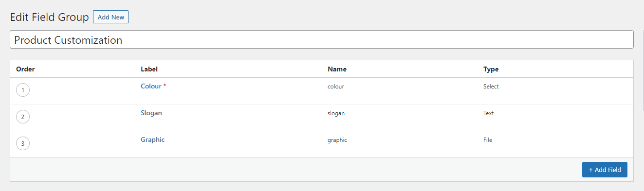
Task: Open the Slogan field settings
Action: click(x=151, y=113)
